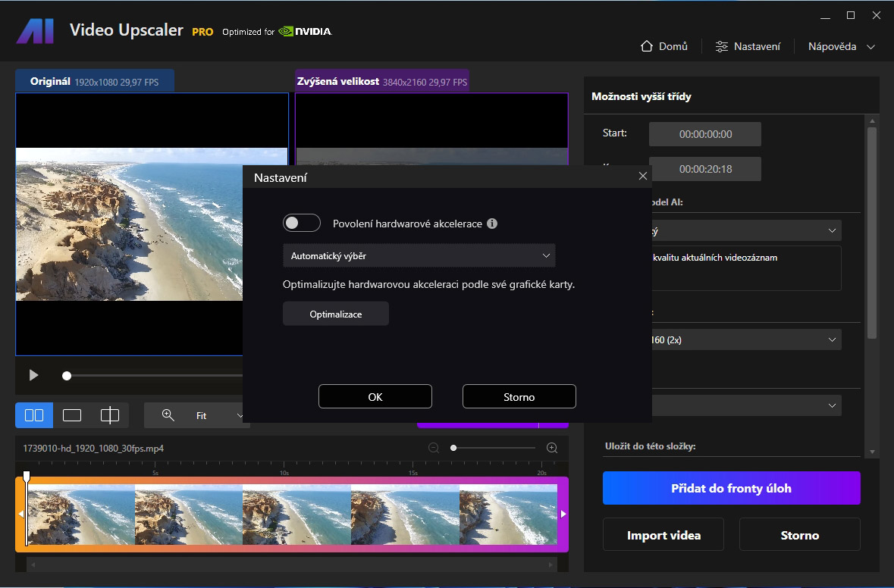Image resolution: width=894 pixels, height=588 pixels.
Task: Open Nastavení in the top bar
Action: point(748,46)
